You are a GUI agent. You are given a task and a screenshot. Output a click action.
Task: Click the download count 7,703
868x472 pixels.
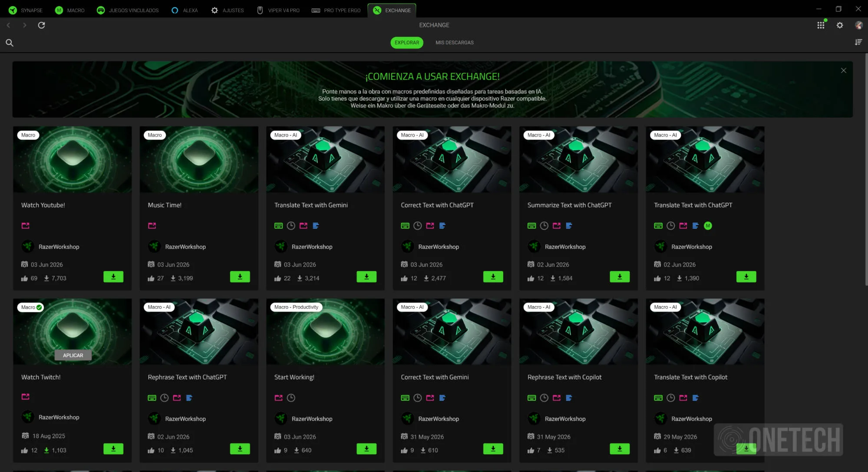click(59, 278)
